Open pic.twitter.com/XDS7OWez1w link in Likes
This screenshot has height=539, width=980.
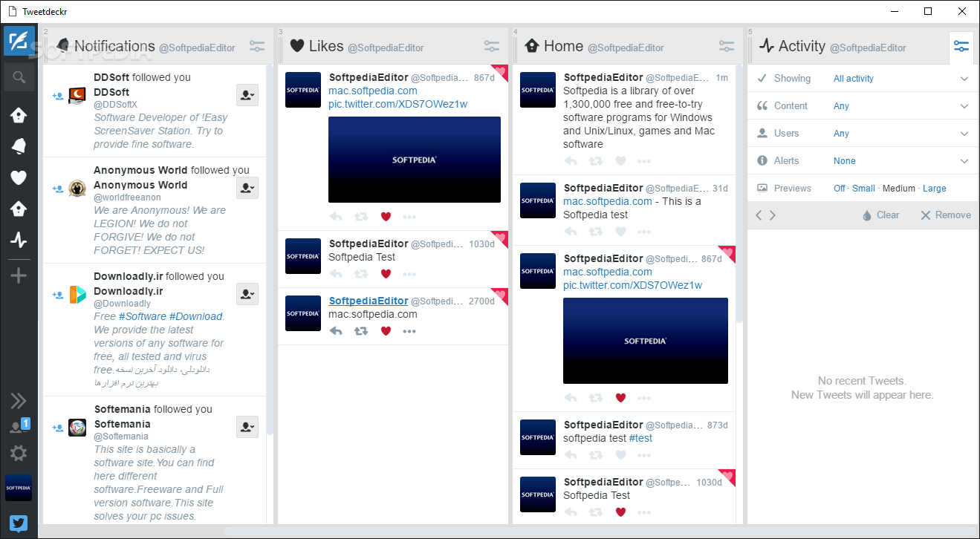click(398, 104)
